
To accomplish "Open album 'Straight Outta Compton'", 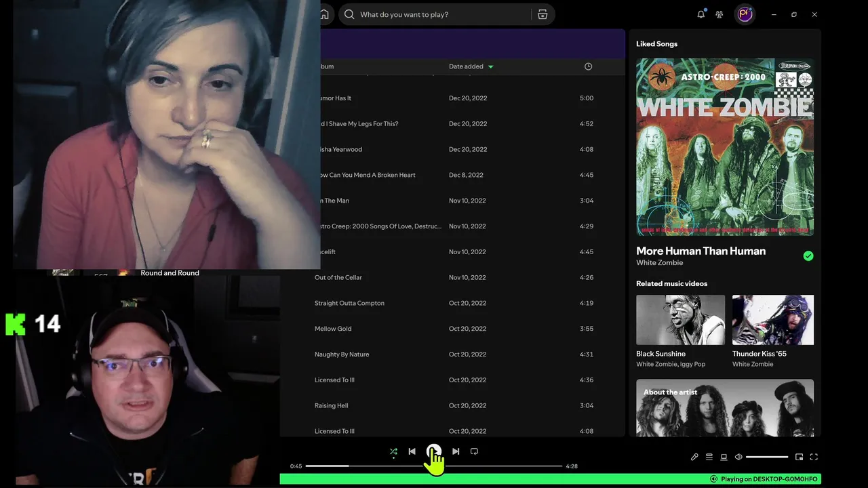I will coord(349,304).
